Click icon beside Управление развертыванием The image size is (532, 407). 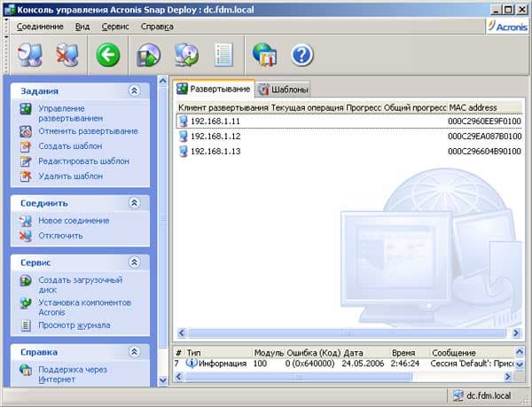(x=26, y=109)
